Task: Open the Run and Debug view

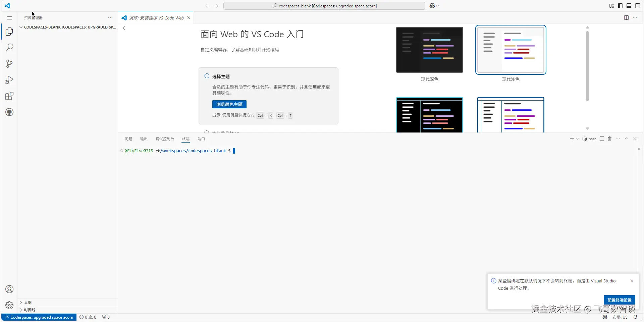Action: click(x=9, y=80)
